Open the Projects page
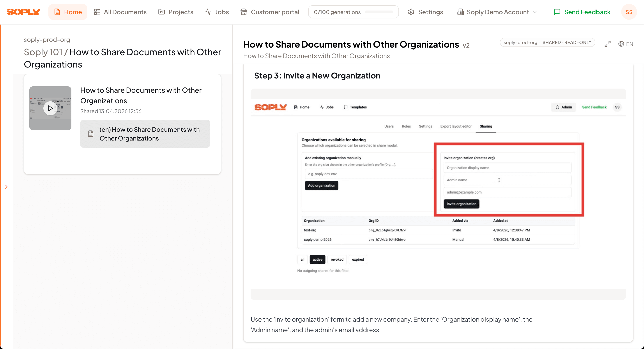The height and width of the screenshot is (349, 644). tap(176, 12)
